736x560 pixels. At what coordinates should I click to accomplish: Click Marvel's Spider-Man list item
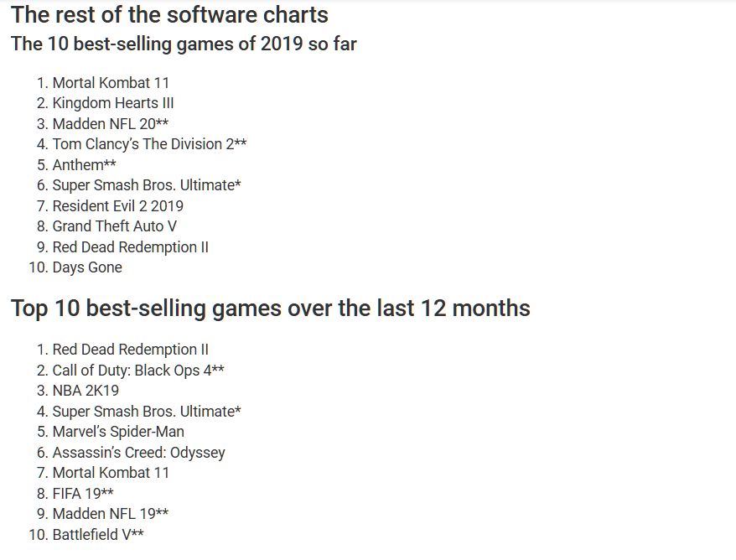click(x=118, y=432)
